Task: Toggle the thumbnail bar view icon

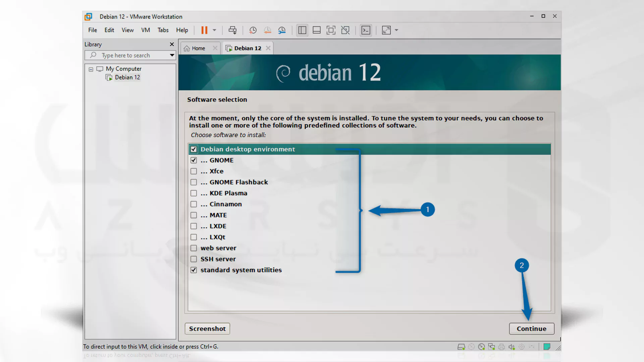Action: click(317, 30)
